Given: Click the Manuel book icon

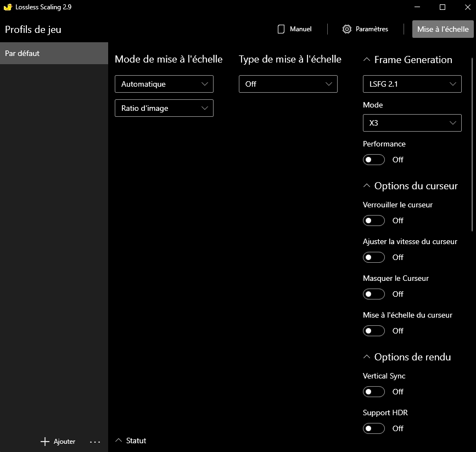Looking at the screenshot, I should click(x=281, y=29).
